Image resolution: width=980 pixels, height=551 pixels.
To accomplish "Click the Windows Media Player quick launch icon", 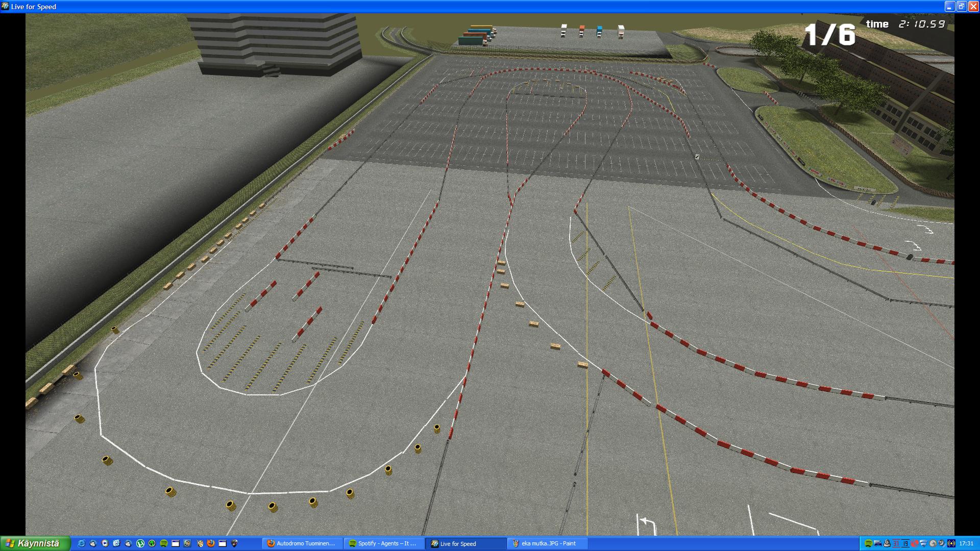I will click(105, 544).
